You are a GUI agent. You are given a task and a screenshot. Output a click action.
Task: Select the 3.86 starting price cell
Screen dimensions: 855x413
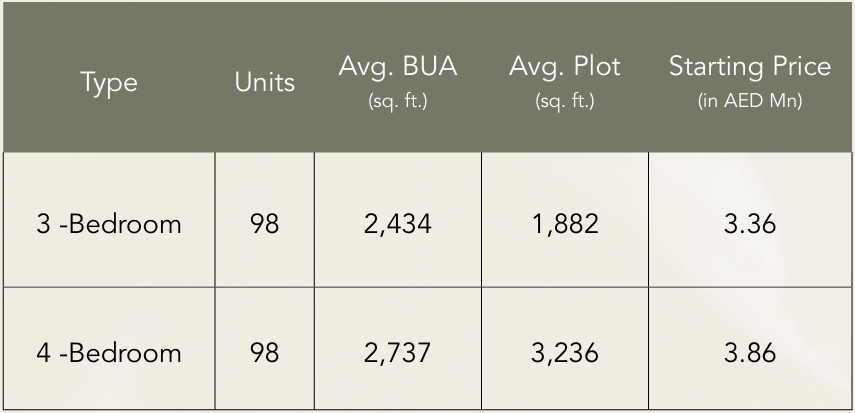pyautogui.click(x=749, y=352)
